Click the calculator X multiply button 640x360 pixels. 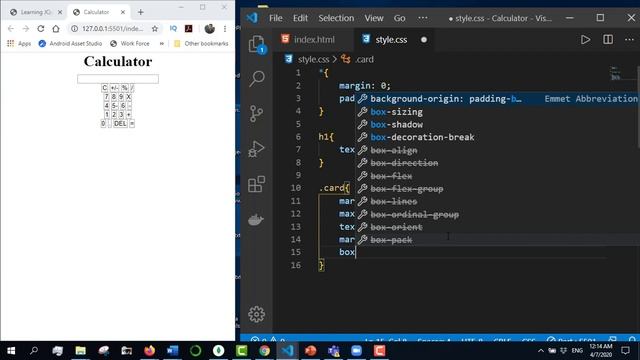129,97
